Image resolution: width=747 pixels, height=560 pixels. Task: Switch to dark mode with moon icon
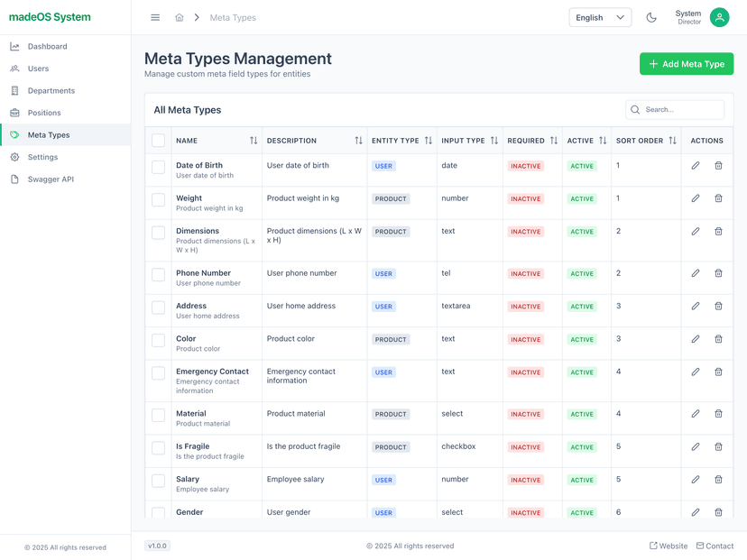(651, 18)
